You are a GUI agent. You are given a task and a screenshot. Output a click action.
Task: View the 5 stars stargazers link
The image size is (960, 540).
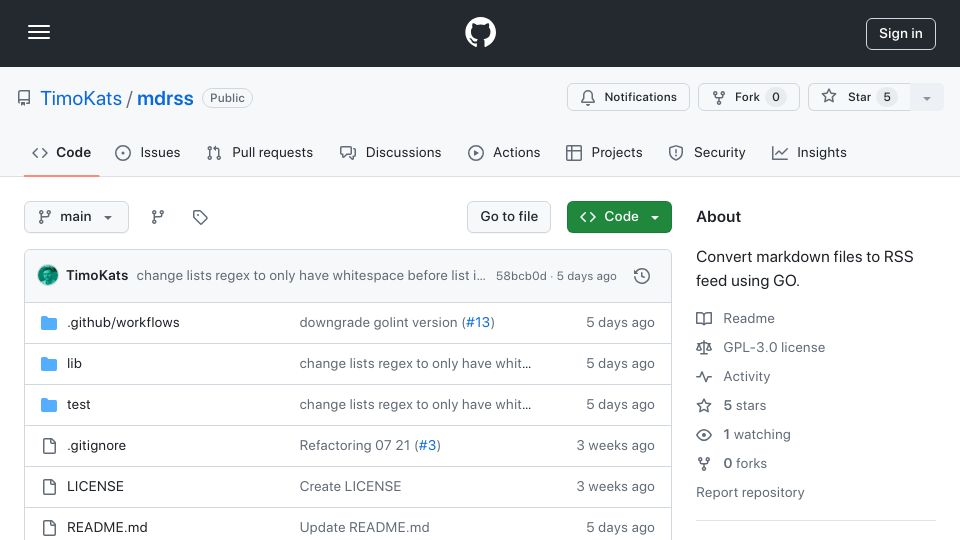pyautogui.click(x=744, y=405)
